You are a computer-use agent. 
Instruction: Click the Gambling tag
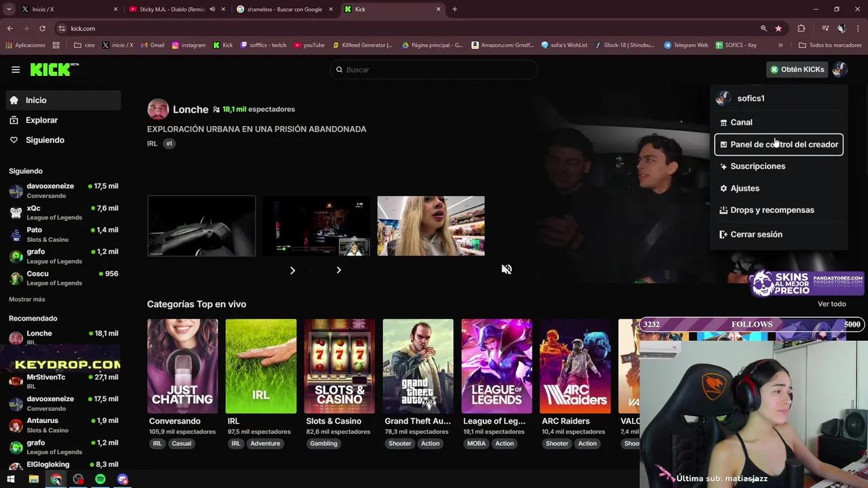(x=323, y=443)
